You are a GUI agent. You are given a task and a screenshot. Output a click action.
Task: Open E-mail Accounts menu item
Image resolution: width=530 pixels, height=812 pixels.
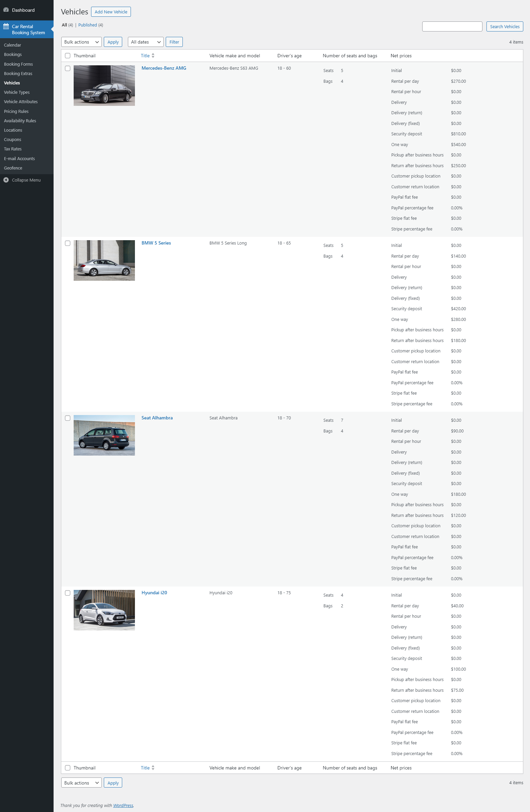[x=19, y=159]
